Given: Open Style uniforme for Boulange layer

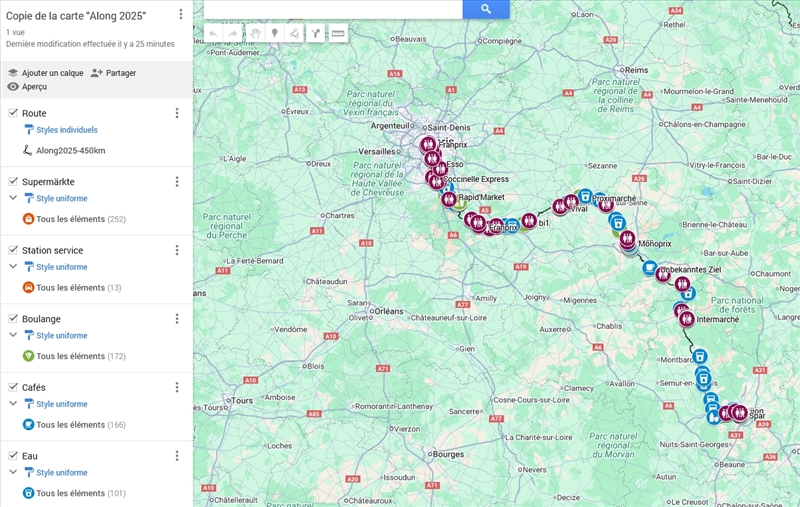Looking at the screenshot, I should [x=62, y=336].
